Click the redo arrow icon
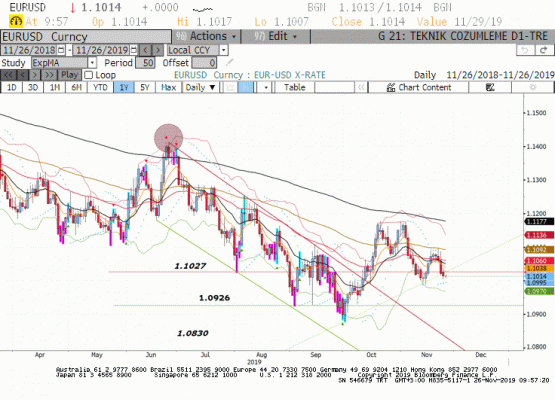 click(x=544, y=50)
